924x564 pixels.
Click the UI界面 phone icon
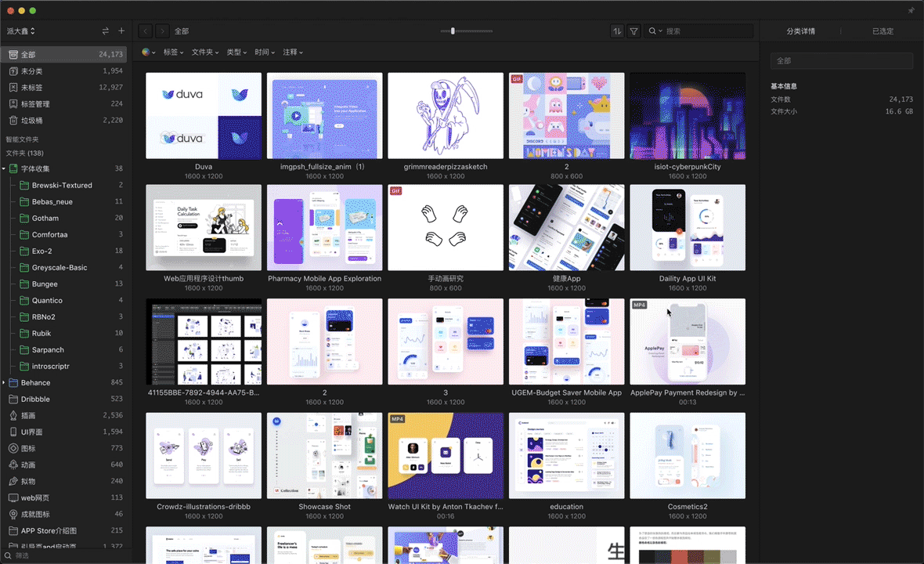13,432
